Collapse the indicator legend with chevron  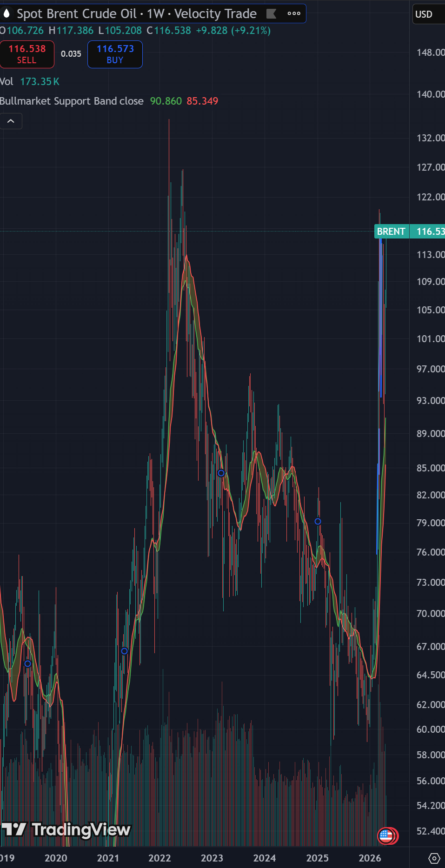tap(11, 121)
